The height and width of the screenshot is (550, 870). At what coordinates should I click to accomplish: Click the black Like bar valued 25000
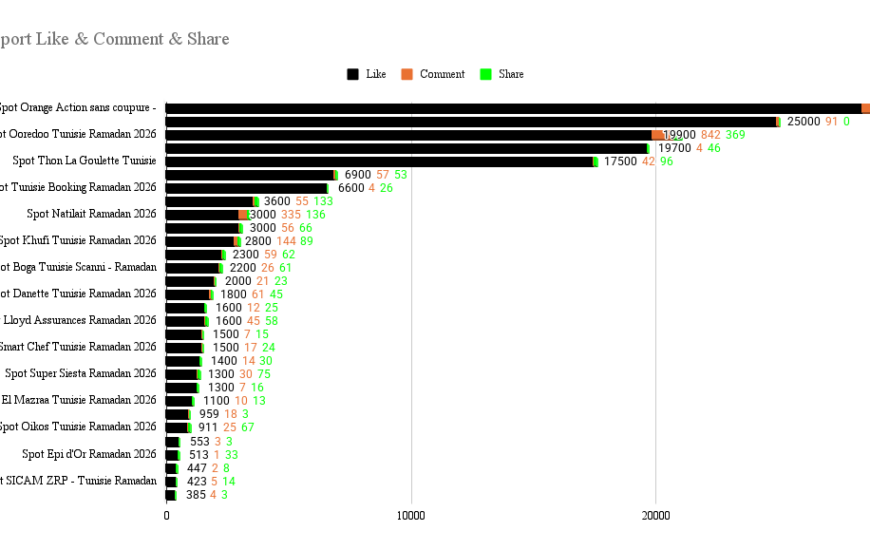point(470,122)
